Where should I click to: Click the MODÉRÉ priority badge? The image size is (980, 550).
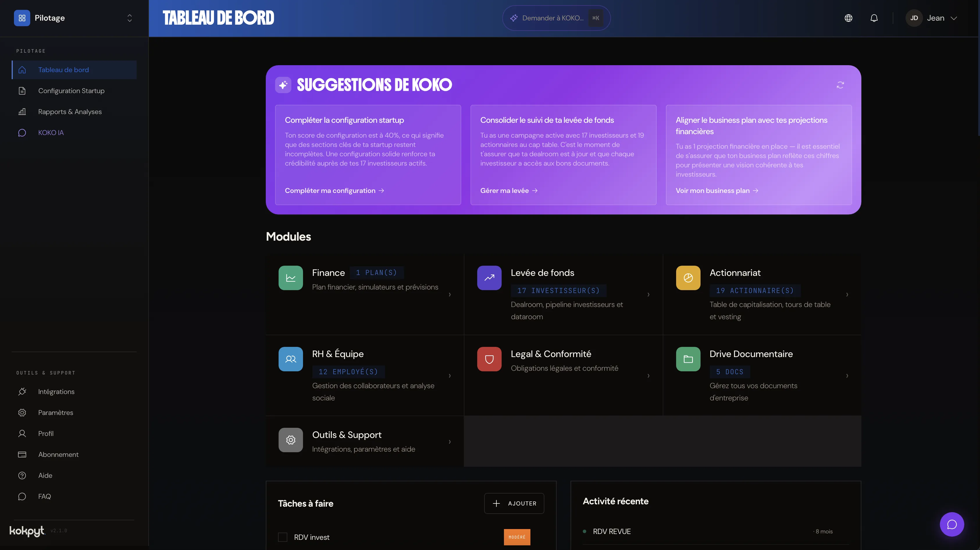[517, 537]
